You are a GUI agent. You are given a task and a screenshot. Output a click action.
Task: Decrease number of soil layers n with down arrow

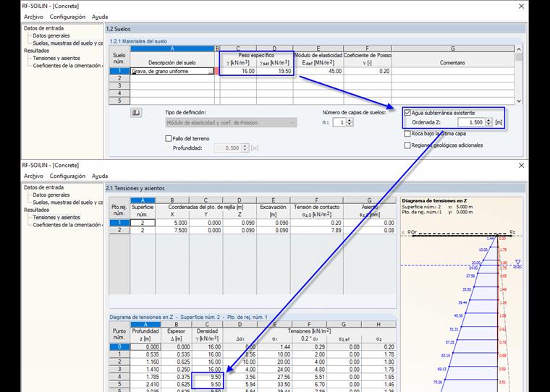tap(350, 124)
